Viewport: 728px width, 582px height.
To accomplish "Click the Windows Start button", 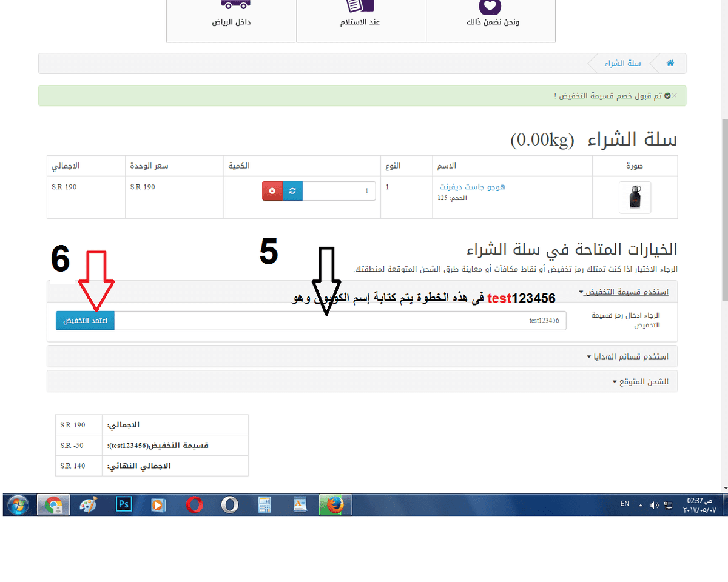I will (18, 504).
